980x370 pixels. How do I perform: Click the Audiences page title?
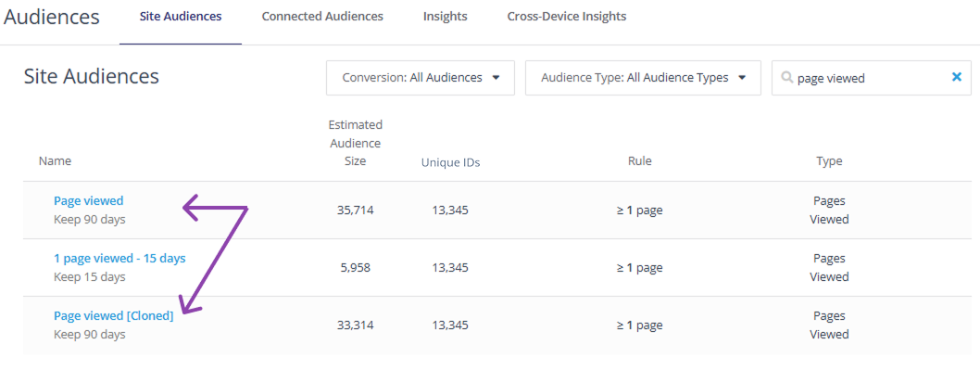point(51,17)
